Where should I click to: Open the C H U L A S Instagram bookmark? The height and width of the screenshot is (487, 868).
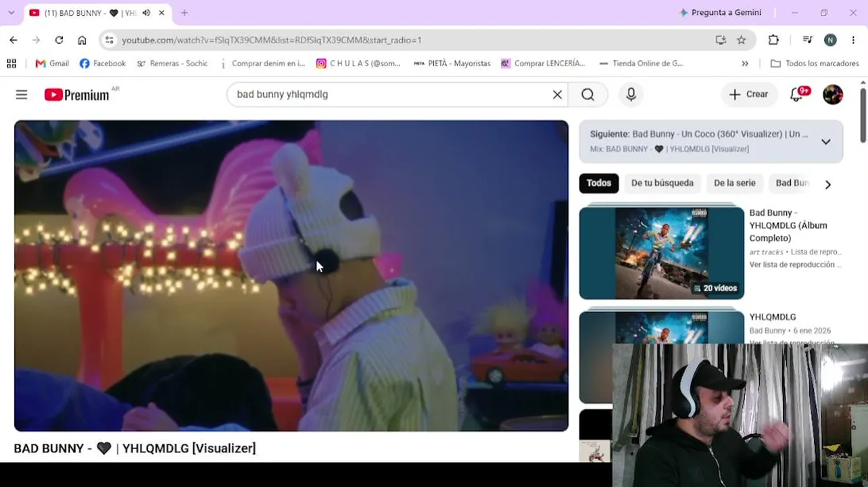[358, 64]
